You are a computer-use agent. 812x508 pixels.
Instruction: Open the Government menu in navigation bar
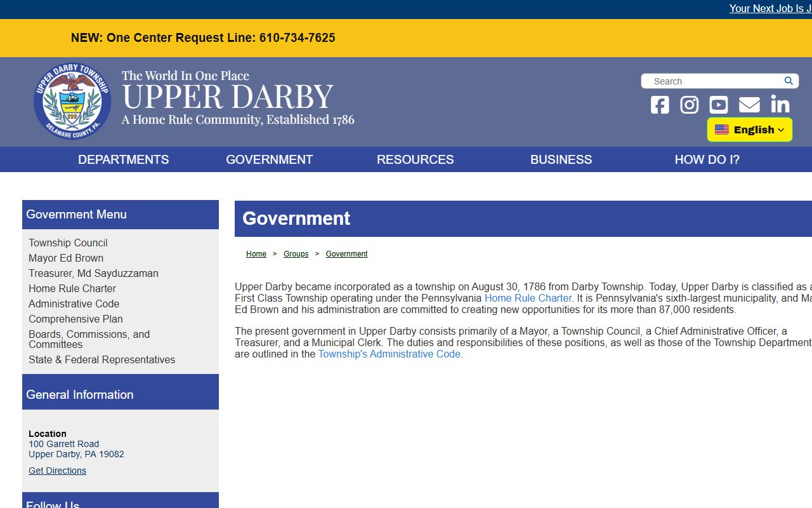pyautogui.click(x=270, y=159)
